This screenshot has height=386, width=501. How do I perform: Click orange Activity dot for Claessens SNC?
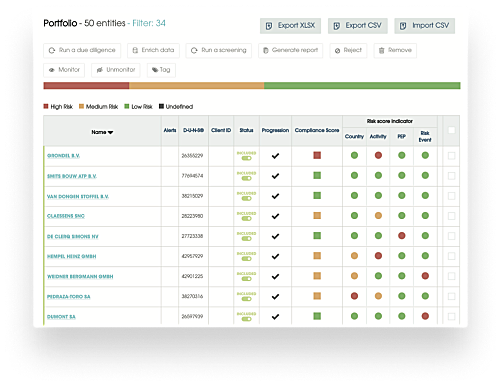pyautogui.click(x=378, y=216)
